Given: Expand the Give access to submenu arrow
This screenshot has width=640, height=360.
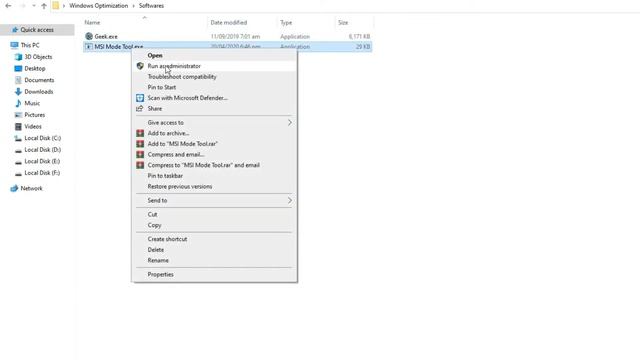Looking at the screenshot, I should tap(290, 122).
